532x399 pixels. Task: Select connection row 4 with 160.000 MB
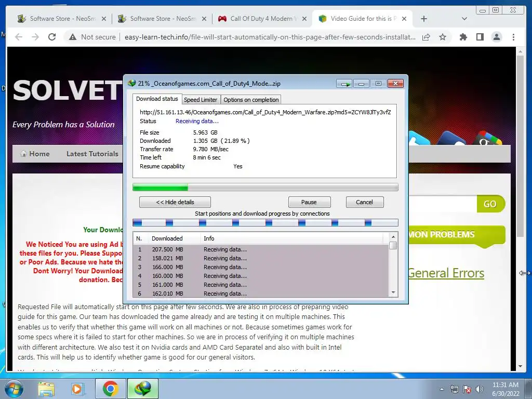click(x=261, y=276)
